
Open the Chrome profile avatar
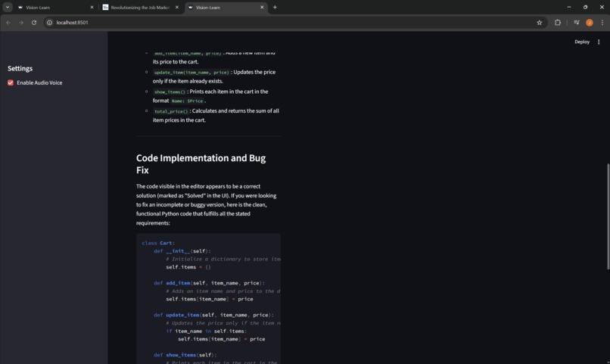pyautogui.click(x=590, y=23)
